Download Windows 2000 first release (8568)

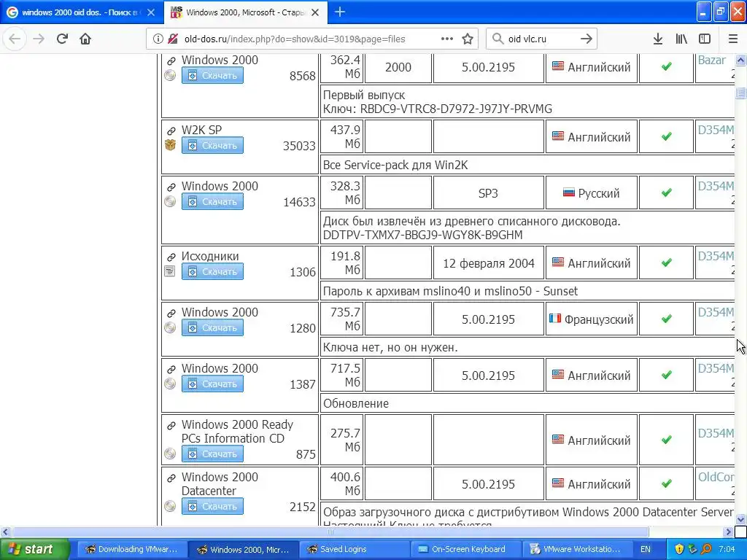pyautogui.click(x=212, y=75)
